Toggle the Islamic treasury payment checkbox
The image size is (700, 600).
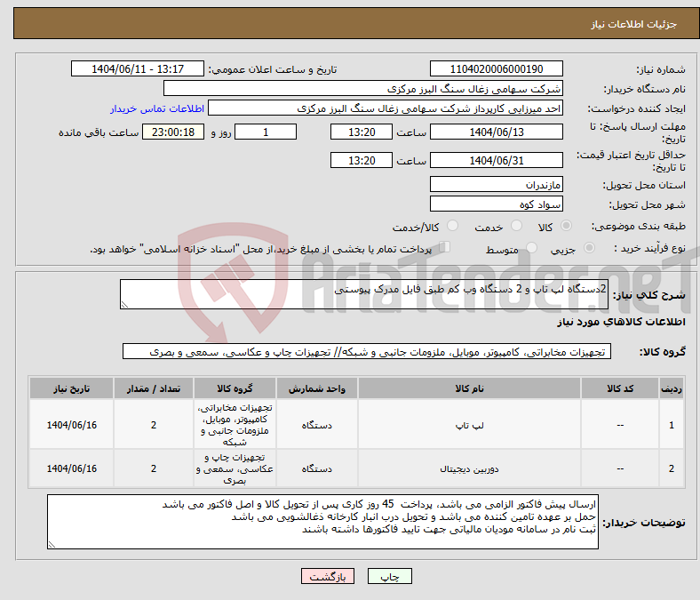tap(445, 247)
